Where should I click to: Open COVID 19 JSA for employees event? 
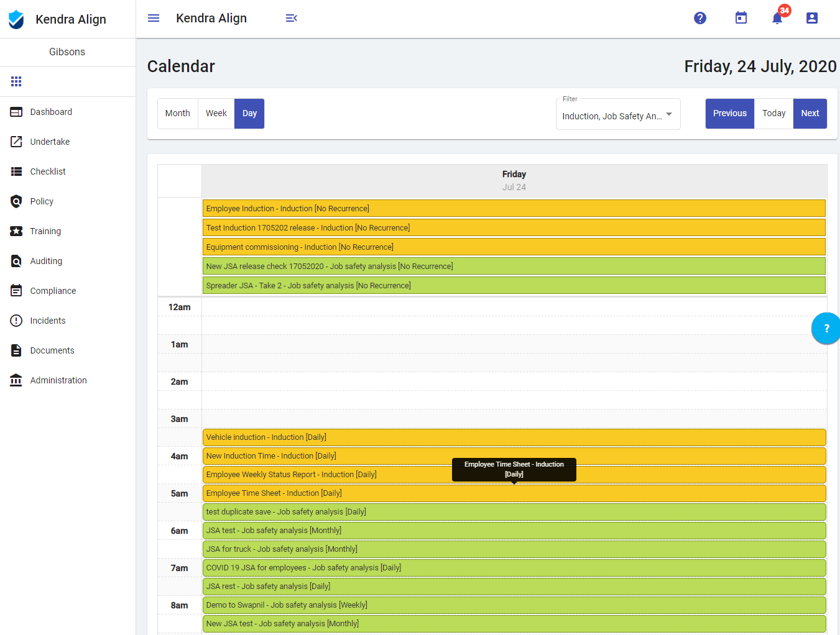(x=514, y=568)
